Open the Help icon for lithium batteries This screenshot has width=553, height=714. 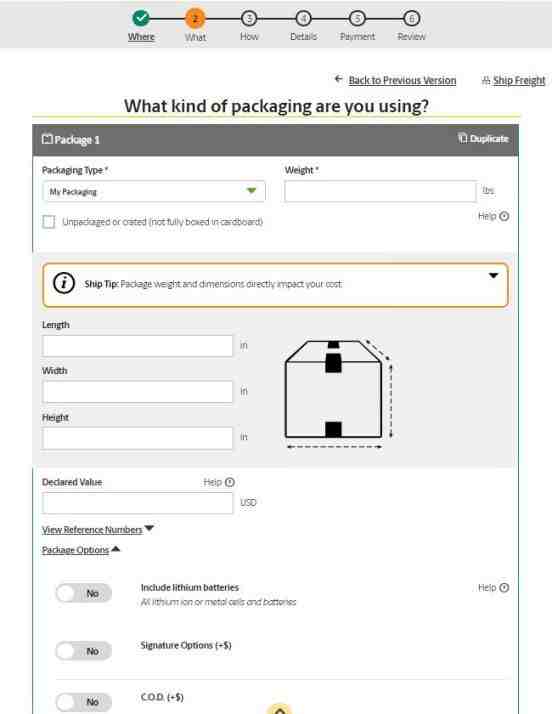[x=504, y=587]
